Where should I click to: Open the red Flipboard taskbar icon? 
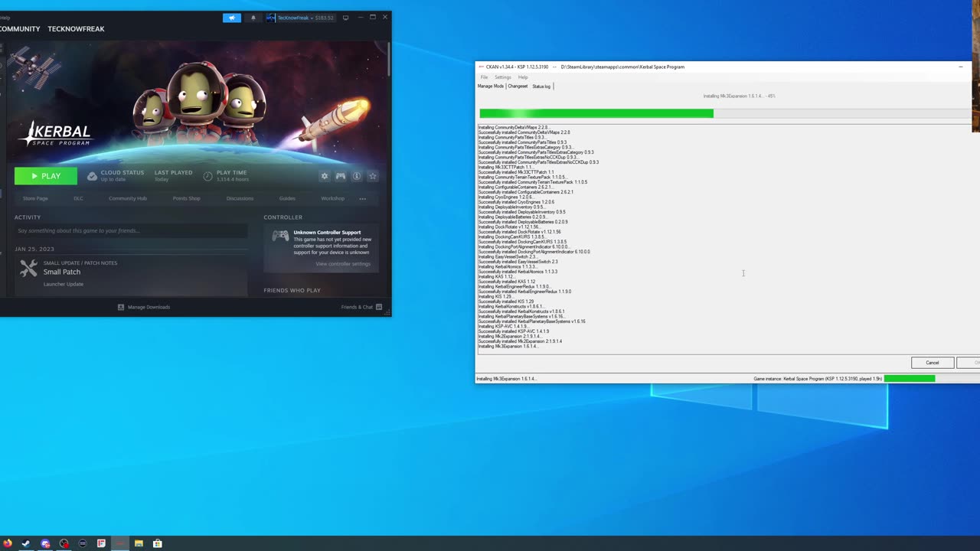101,543
